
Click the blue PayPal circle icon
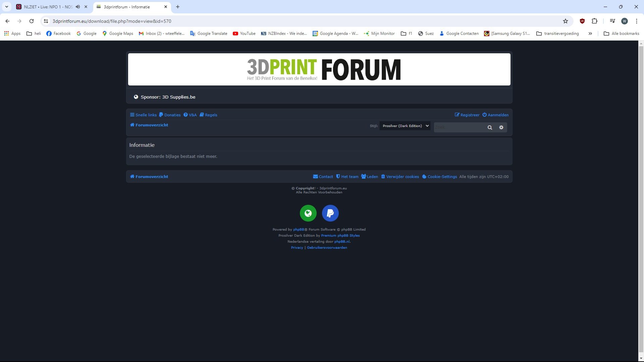click(x=330, y=213)
